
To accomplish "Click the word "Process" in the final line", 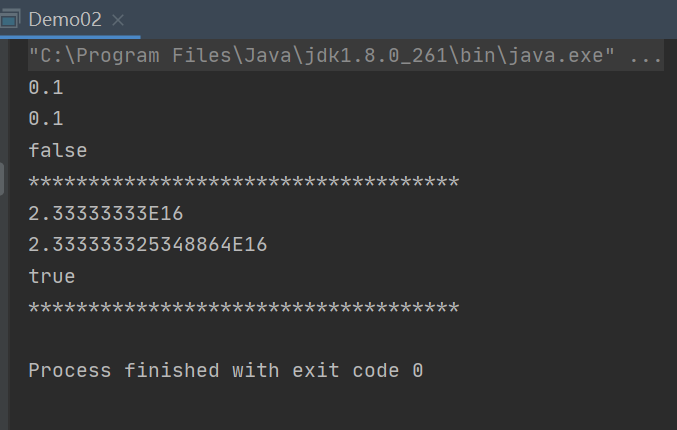I will [x=70, y=371].
